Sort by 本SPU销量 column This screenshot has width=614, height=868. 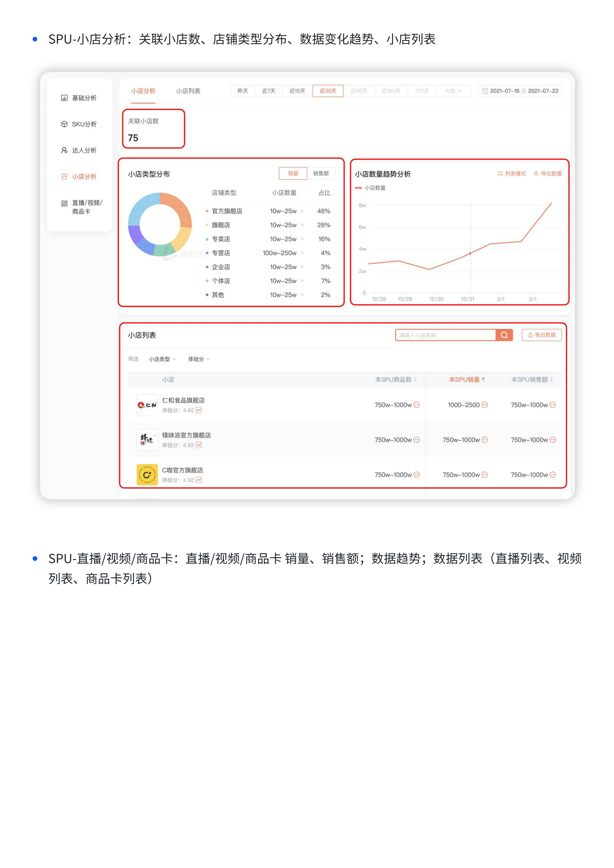coord(467,380)
